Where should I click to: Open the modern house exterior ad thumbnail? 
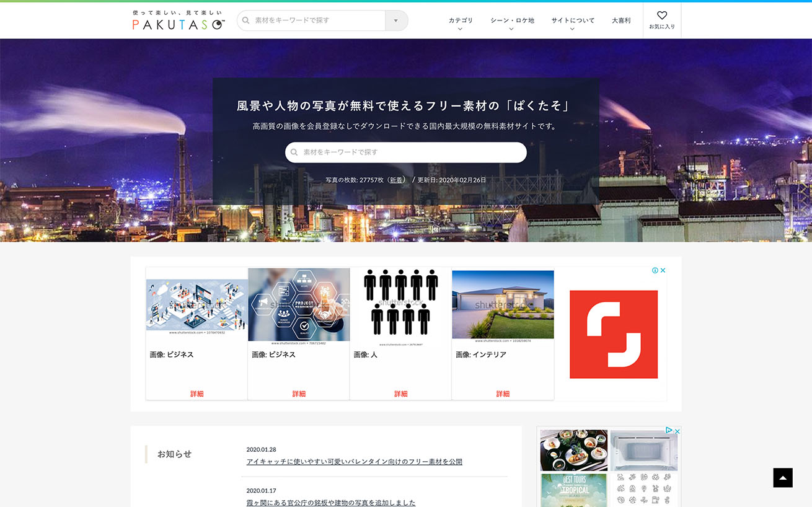(503, 306)
